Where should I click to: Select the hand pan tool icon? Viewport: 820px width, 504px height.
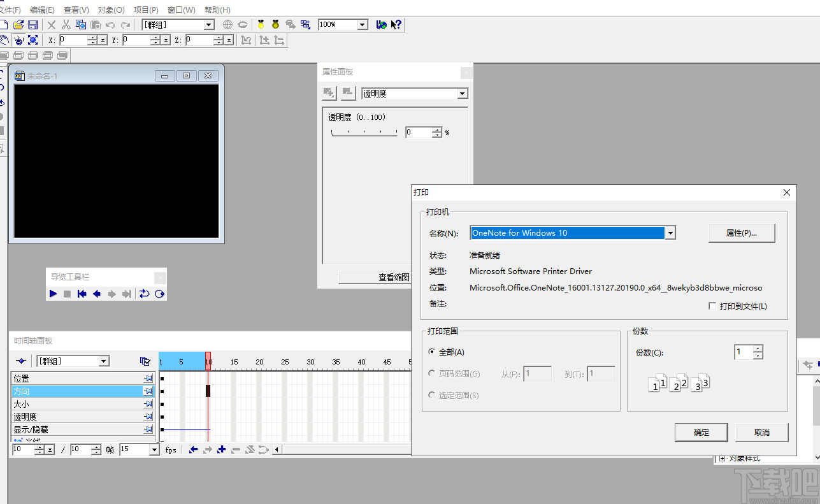[x=5, y=40]
